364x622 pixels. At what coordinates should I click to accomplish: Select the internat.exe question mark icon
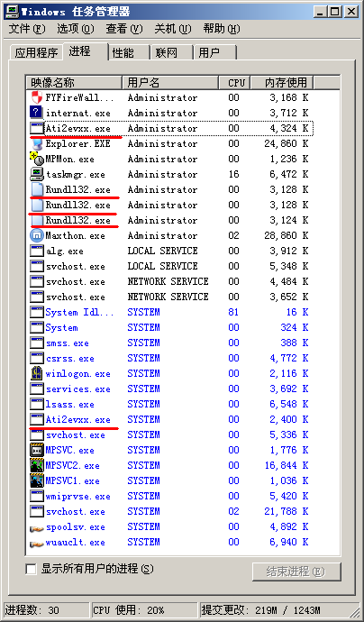(37, 113)
